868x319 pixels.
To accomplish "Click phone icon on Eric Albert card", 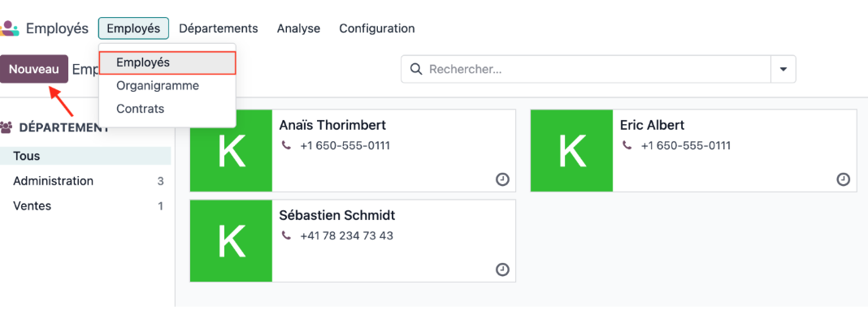I will pos(627,146).
